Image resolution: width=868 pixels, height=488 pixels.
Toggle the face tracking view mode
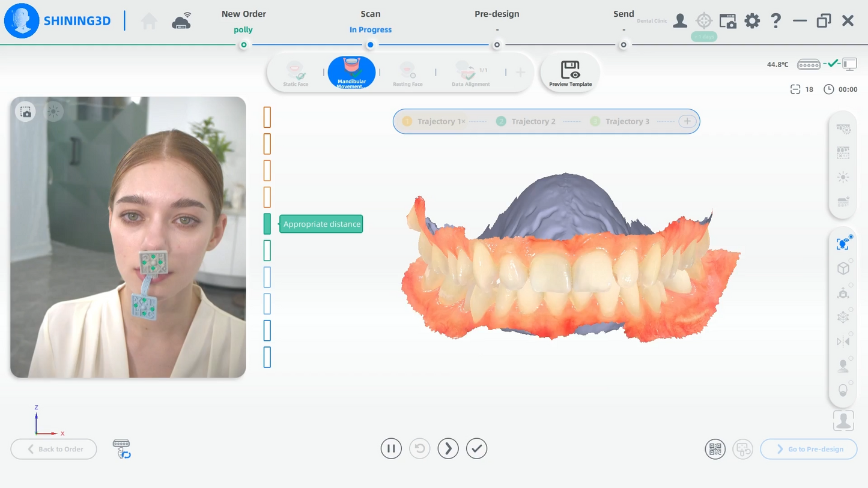pyautogui.click(x=843, y=244)
